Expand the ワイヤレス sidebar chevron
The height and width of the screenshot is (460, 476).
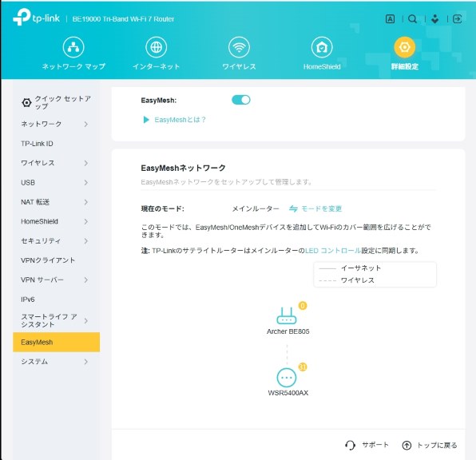pyautogui.click(x=86, y=163)
